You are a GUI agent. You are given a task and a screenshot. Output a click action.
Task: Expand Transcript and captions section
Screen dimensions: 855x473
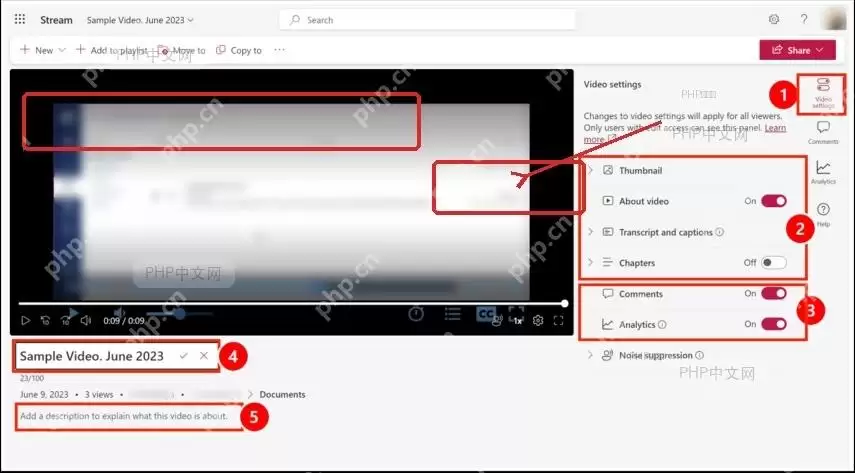tap(591, 232)
